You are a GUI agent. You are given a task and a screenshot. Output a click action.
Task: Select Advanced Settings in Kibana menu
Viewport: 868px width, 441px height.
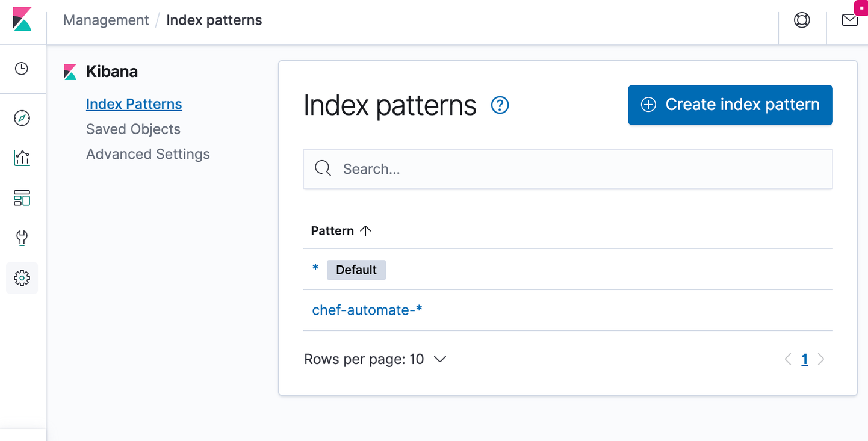tap(148, 155)
